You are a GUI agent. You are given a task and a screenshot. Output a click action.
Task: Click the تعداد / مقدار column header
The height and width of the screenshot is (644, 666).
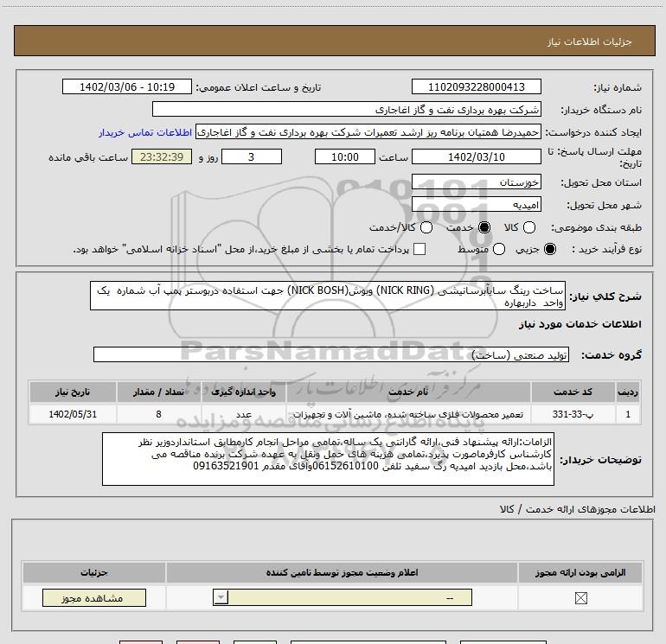click(x=158, y=392)
